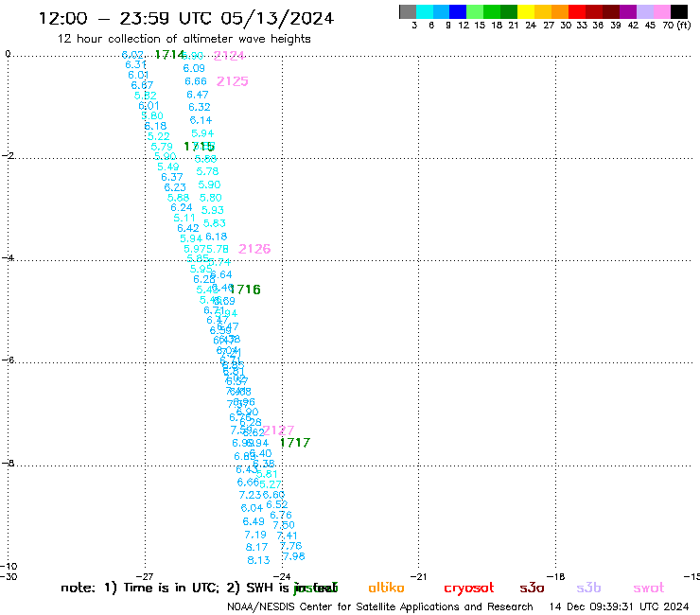Click the 'altika' satellite label
700x615 pixels.
[x=386, y=588]
